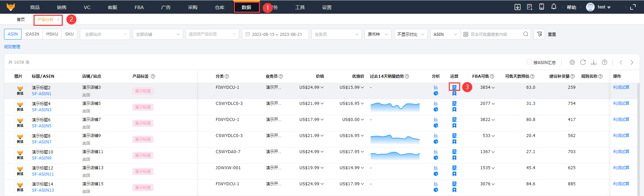Viewport: 644px width, 196px height.
Task: Open column settings gear icon above table
Action: pyautogui.click(x=572, y=62)
